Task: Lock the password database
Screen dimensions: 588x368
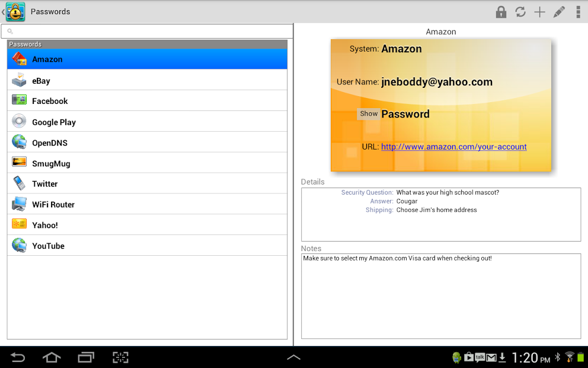Action: click(x=501, y=12)
